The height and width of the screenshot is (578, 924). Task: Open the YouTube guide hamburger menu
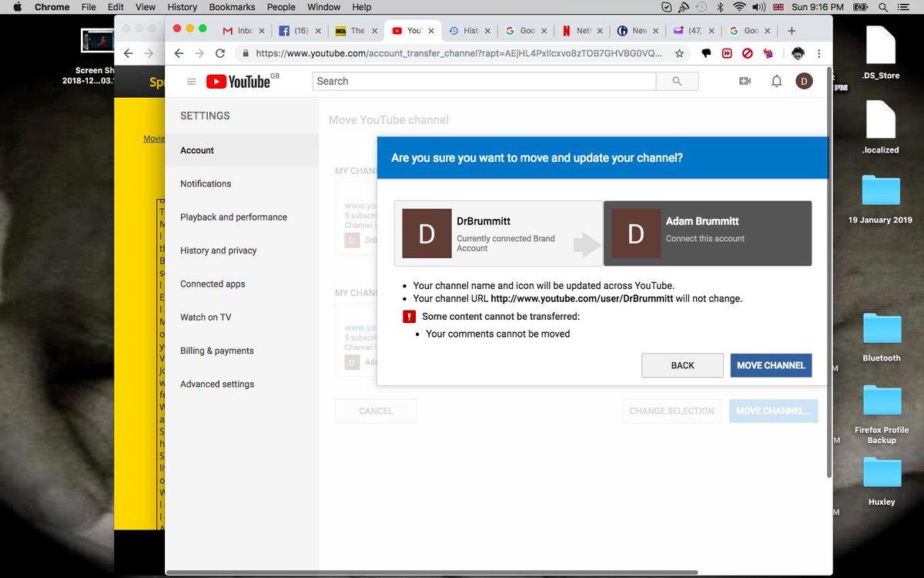(192, 81)
